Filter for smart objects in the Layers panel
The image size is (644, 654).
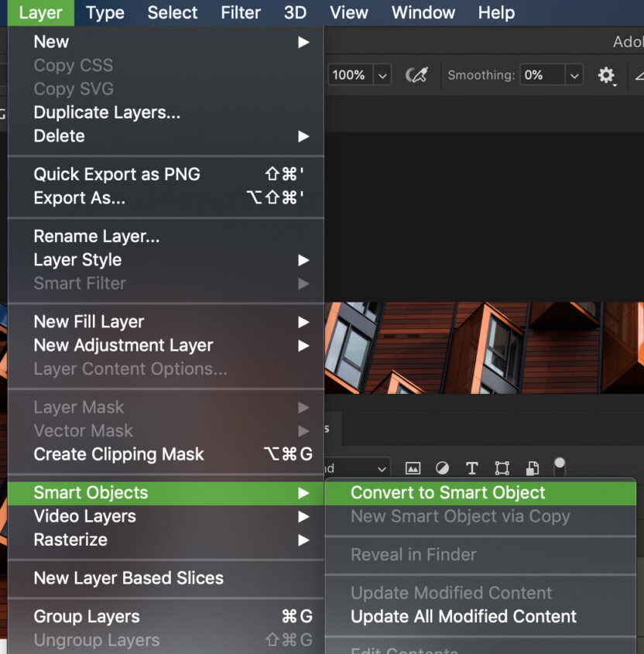coord(532,468)
